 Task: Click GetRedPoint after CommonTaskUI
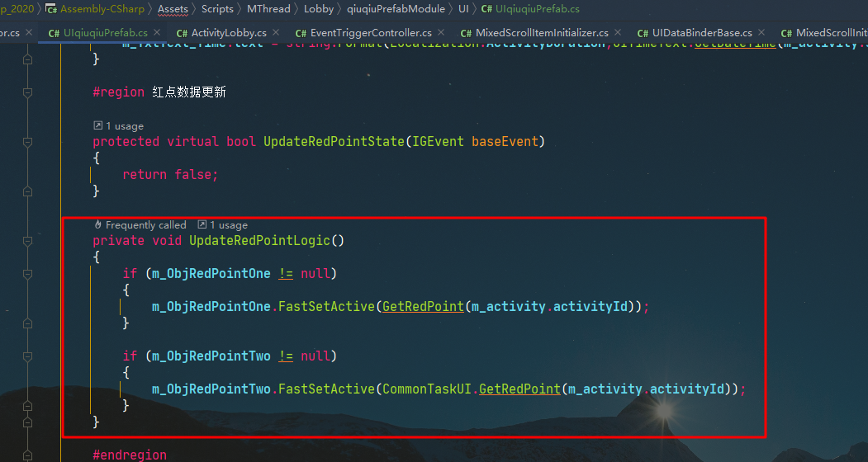(x=519, y=389)
